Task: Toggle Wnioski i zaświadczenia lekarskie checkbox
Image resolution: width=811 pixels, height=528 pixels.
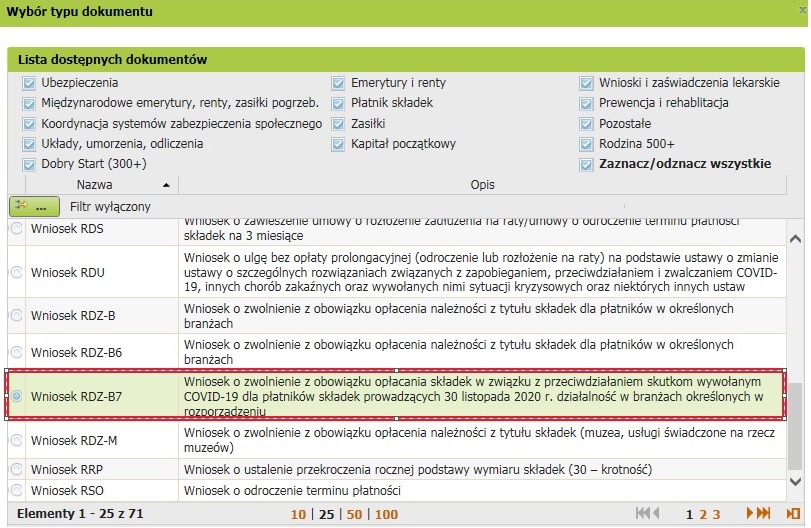Action: pyautogui.click(x=586, y=83)
